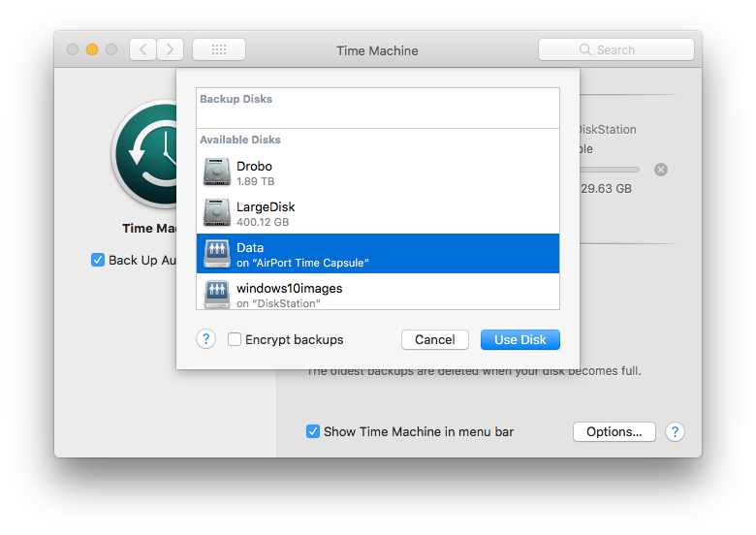This screenshot has height=535, width=756.
Task: Enable the Encrypt backups checkbox
Action: pos(235,340)
